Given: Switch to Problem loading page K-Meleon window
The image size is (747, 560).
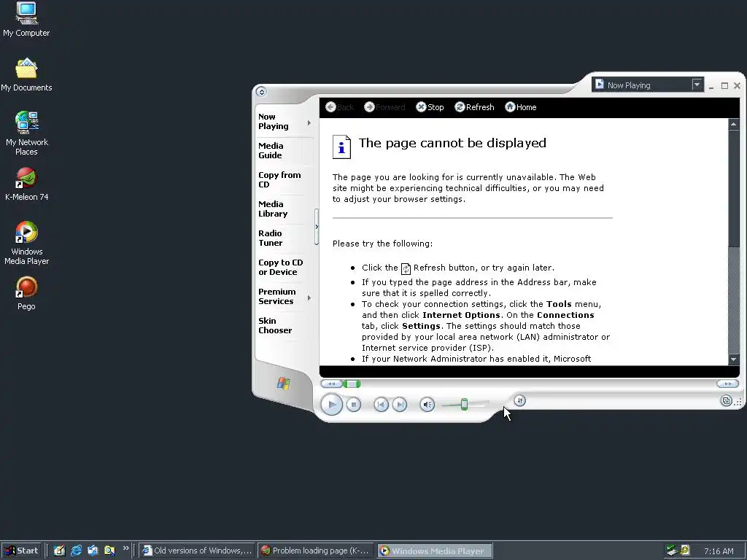Looking at the screenshot, I should point(317,551).
